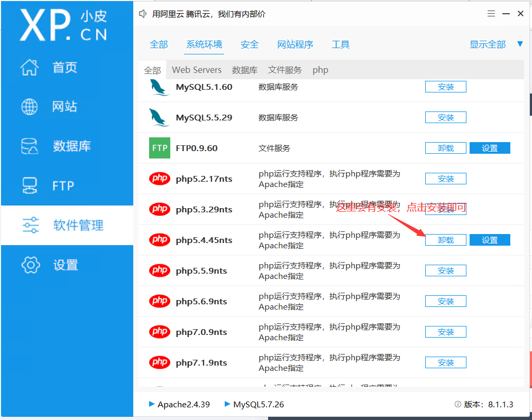This screenshot has width=532, height=420.
Task: Click the php7.0.9nts php icon
Action: click(x=160, y=332)
